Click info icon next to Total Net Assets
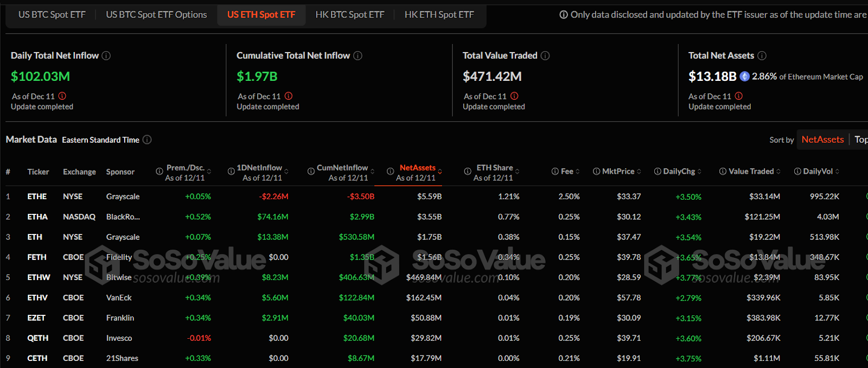Image resolution: width=868 pixels, height=368 pixels. pyautogui.click(x=762, y=55)
